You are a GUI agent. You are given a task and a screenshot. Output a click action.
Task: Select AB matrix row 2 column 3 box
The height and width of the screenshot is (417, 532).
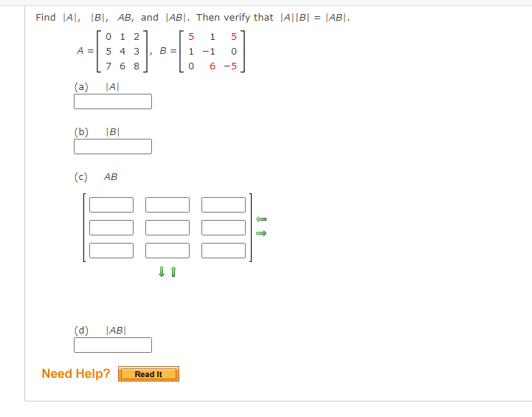[x=224, y=227]
